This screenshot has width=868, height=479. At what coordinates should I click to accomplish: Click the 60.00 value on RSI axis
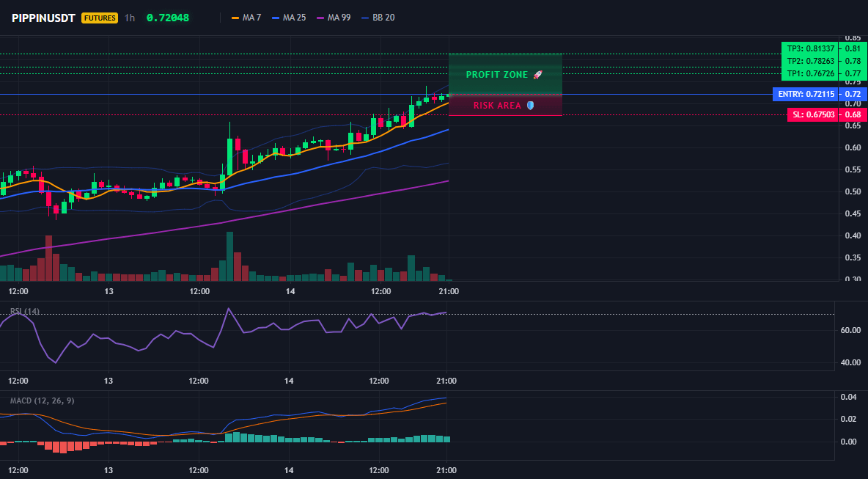pyautogui.click(x=850, y=330)
